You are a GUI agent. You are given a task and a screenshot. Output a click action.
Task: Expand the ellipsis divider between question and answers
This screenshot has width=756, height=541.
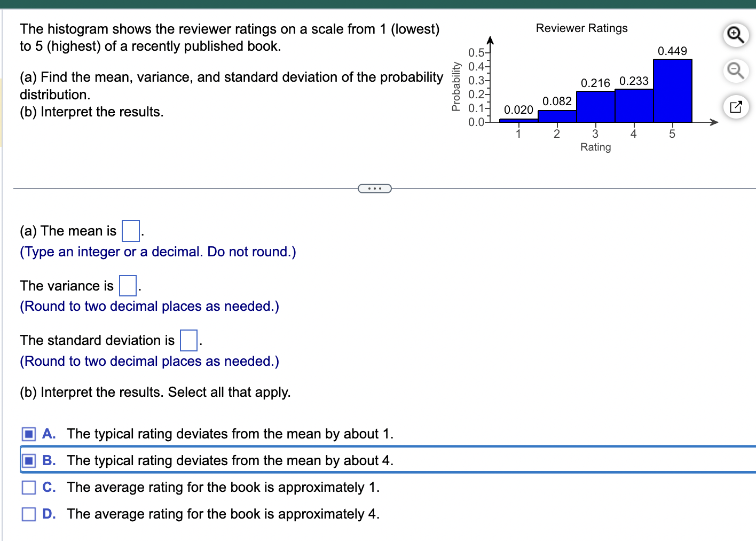click(x=374, y=188)
